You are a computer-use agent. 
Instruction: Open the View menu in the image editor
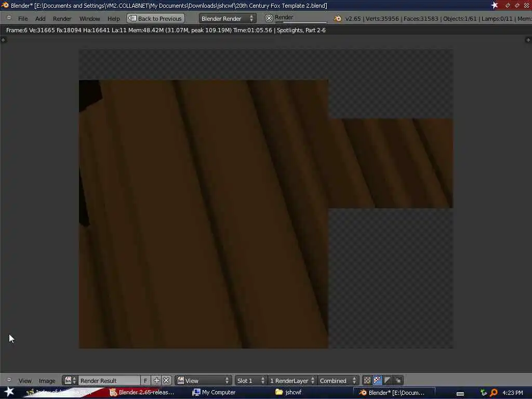tap(25, 381)
